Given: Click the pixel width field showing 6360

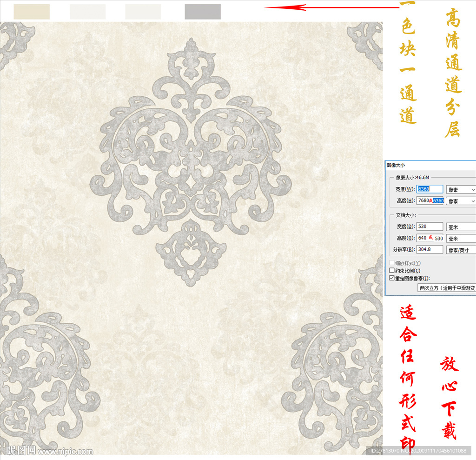Looking at the screenshot, I should click(x=430, y=189).
